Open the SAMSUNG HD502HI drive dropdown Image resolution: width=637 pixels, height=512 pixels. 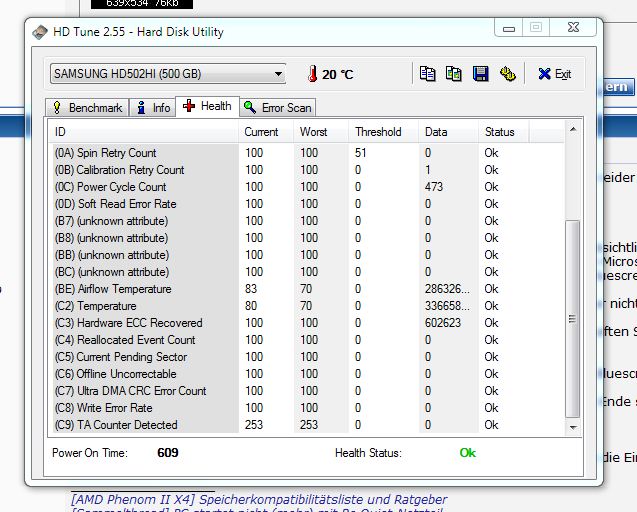coord(168,74)
